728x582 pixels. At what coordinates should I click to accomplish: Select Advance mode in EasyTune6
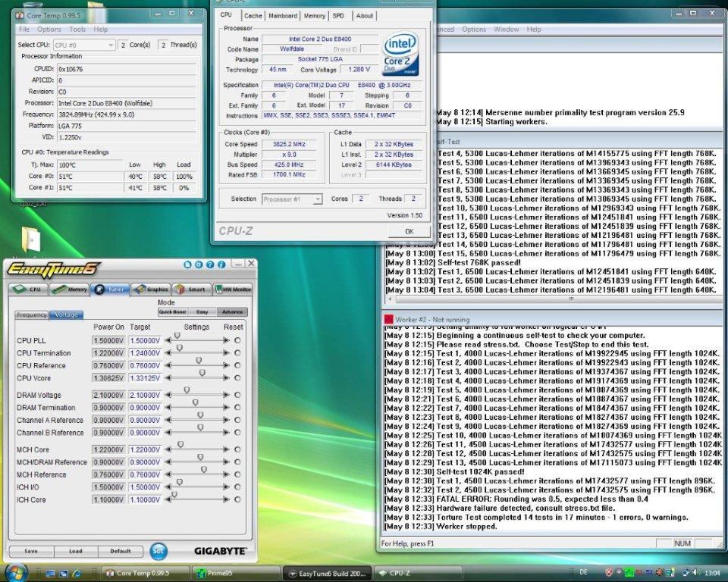[232, 312]
